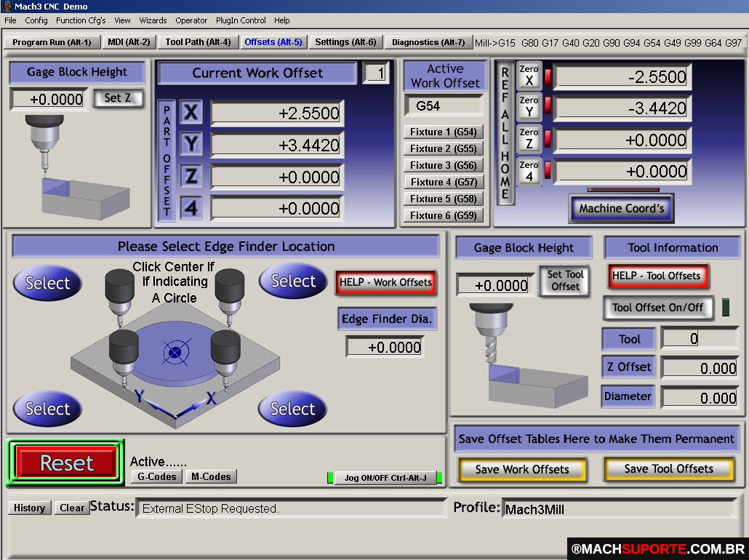Click tool Z Offset value field
Screen dimensions: 749x560
point(700,367)
